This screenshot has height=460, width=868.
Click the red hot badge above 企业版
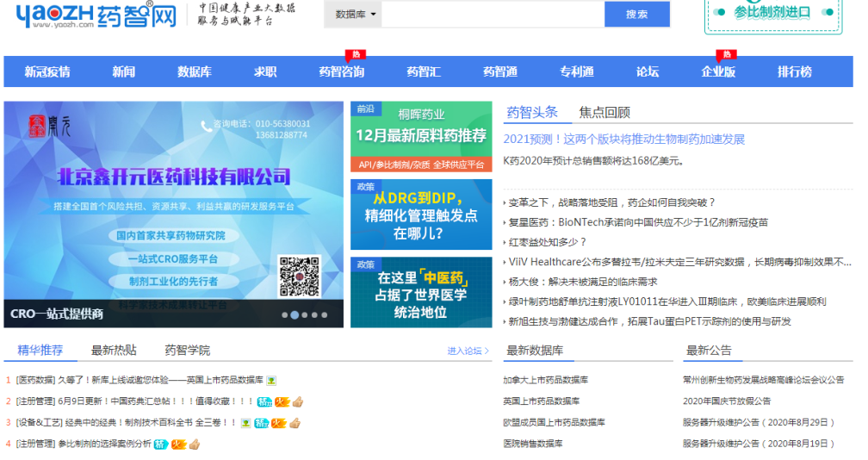pos(727,55)
